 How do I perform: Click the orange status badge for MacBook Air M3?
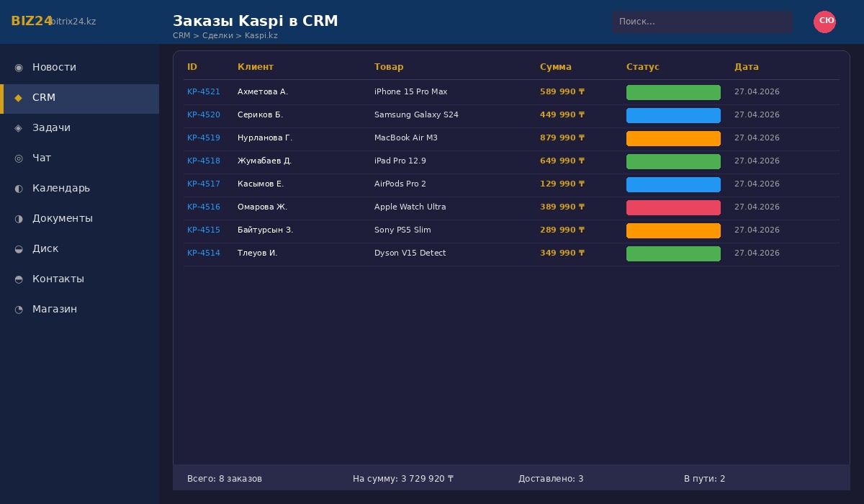[673, 138]
